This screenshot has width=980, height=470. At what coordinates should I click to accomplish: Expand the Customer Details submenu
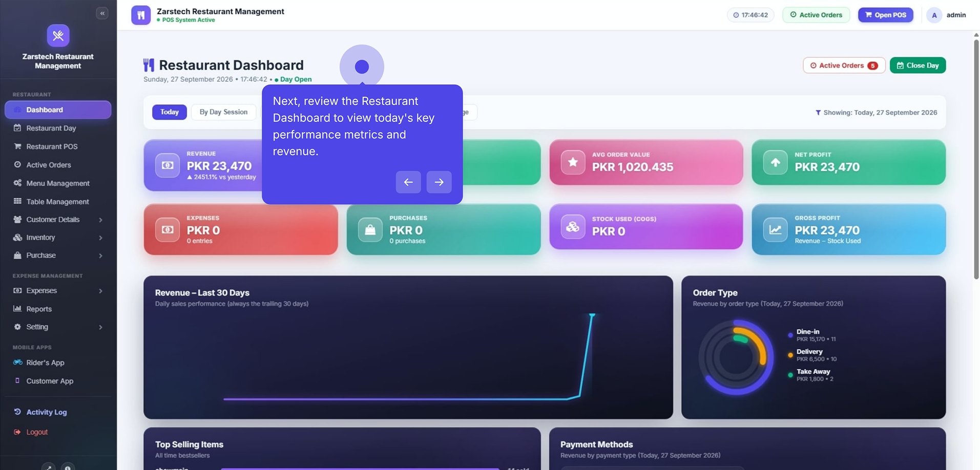tap(58, 220)
